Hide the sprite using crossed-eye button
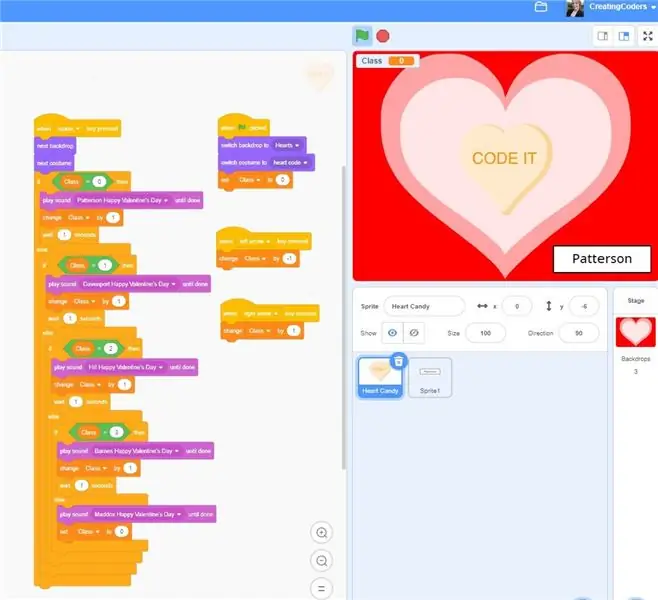Viewport: 658px width, 600px height. [x=414, y=333]
